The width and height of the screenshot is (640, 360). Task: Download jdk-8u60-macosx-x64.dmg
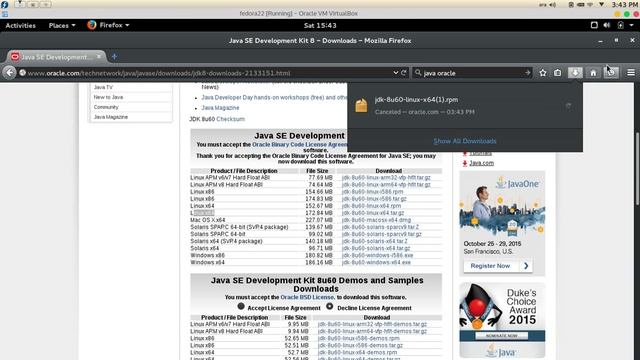[x=376, y=220]
